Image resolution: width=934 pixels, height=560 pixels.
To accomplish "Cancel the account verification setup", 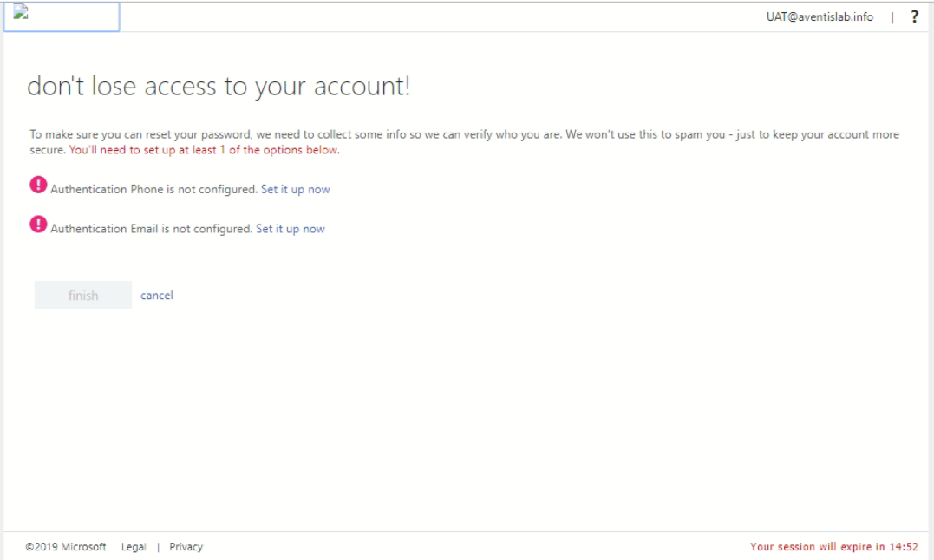I will [x=156, y=295].
